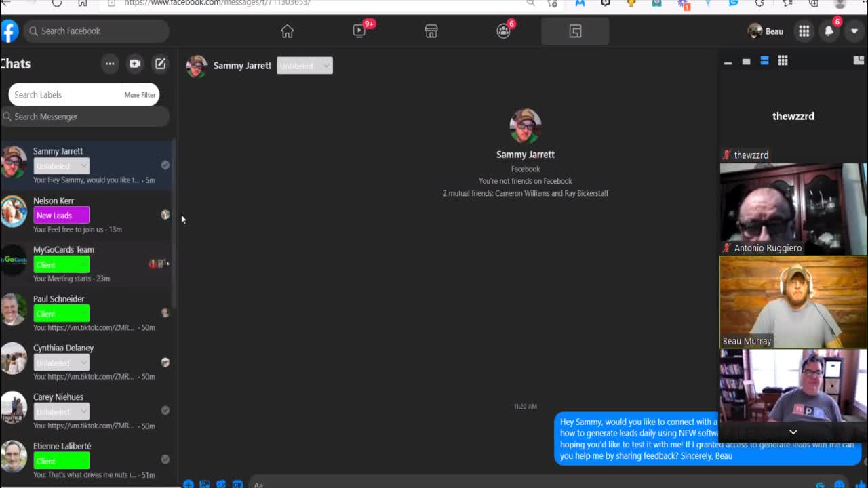
Task: Open MyGoCards Team conversation
Action: click(85, 264)
